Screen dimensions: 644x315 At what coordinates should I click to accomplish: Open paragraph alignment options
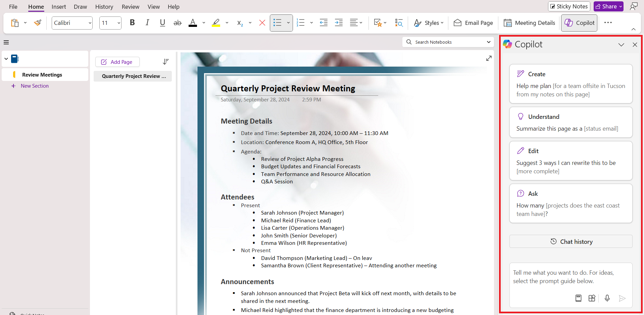(x=356, y=22)
